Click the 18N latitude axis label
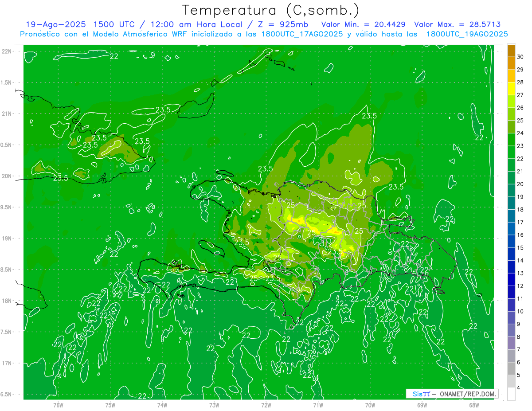Image resolution: width=532 pixels, height=411 pixels. [x=7, y=301]
